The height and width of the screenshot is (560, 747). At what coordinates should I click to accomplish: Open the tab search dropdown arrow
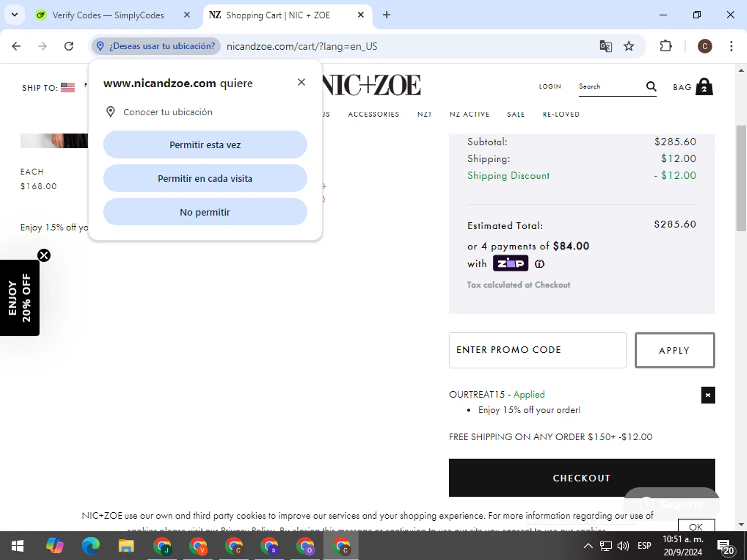pos(15,15)
